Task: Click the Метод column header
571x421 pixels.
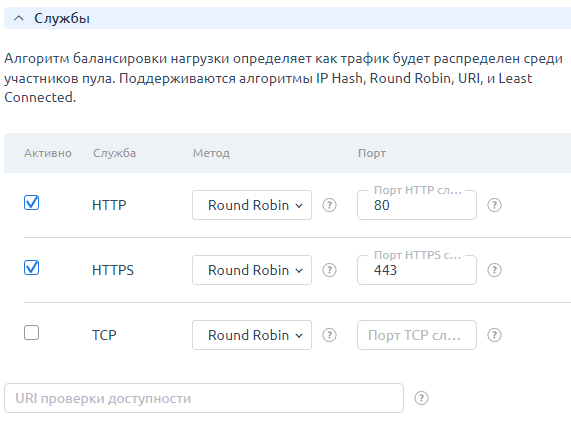Action: pyautogui.click(x=211, y=153)
